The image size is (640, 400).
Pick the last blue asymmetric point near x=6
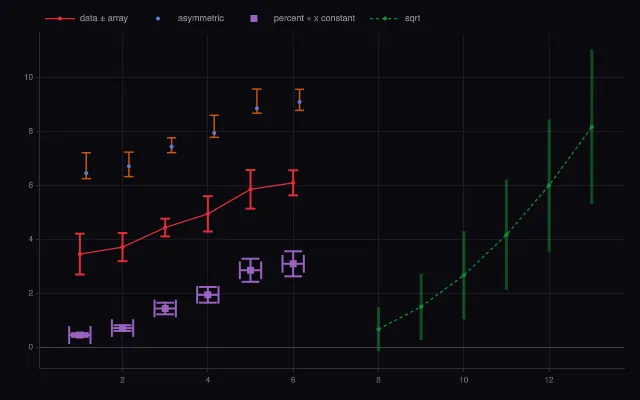pos(300,102)
